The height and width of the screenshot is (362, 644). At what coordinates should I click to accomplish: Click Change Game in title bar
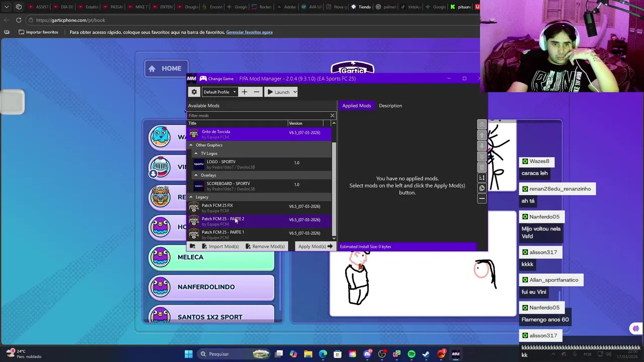tap(217, 78)
